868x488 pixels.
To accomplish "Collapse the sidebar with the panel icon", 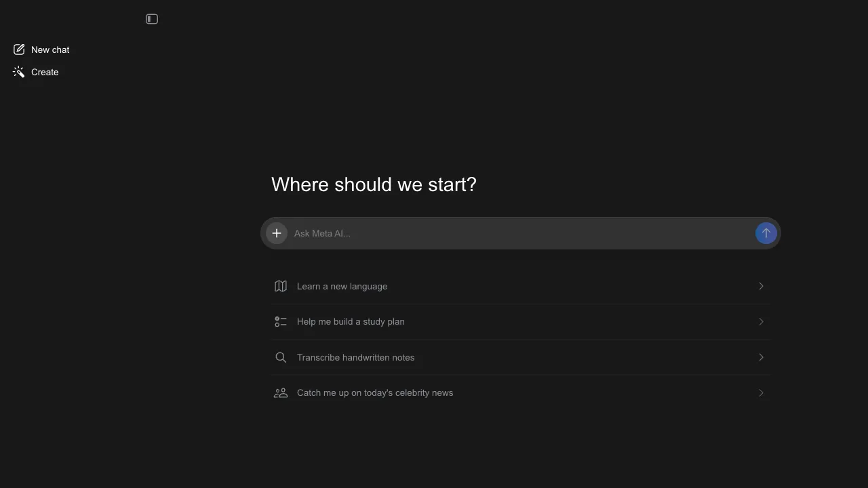I will [152, 19].
